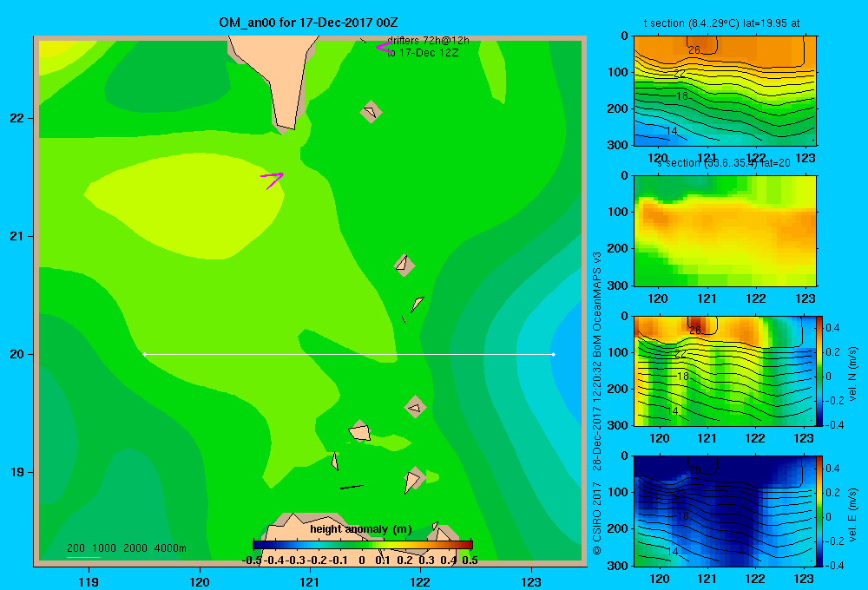Click the small island near 22N 121.5E
This screenshot has height=590, width=868.
[x=371, y=112]
